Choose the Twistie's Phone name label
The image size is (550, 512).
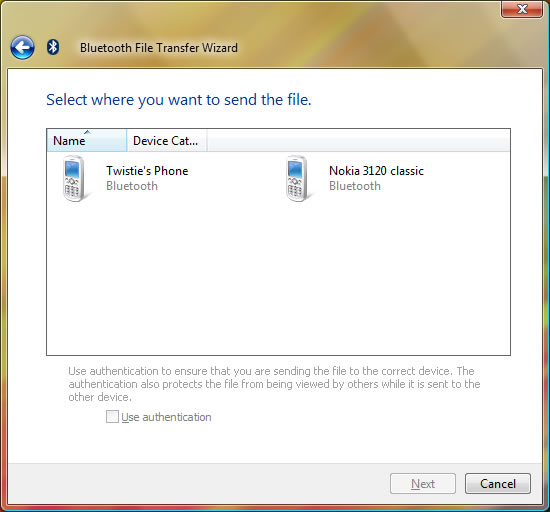(147, 171)
